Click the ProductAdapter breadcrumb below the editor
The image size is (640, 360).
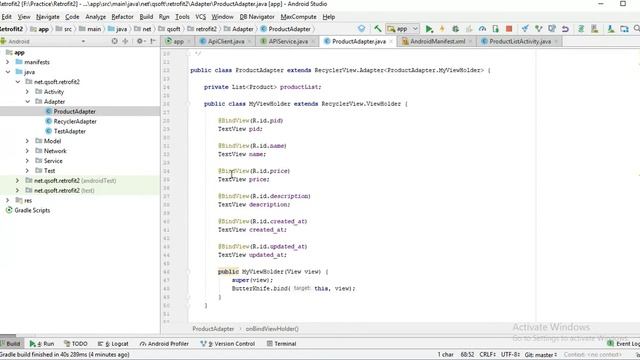click(x=213, y=329)
